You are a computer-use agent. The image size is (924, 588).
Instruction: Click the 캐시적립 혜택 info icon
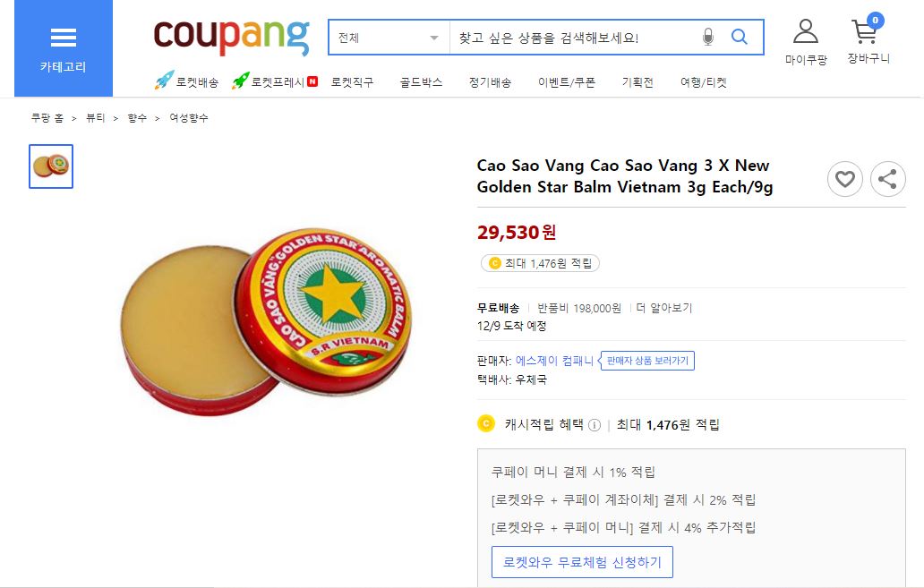[594, 425]
